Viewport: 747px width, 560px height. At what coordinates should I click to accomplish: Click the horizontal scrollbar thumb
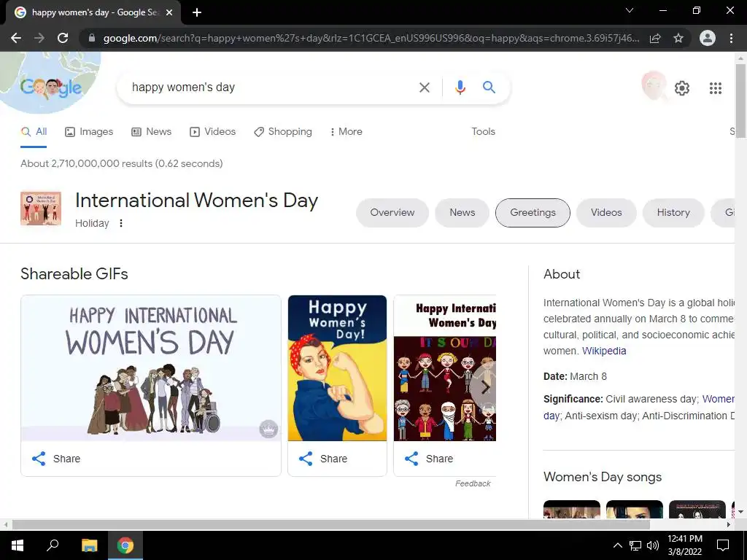point(330,525)
